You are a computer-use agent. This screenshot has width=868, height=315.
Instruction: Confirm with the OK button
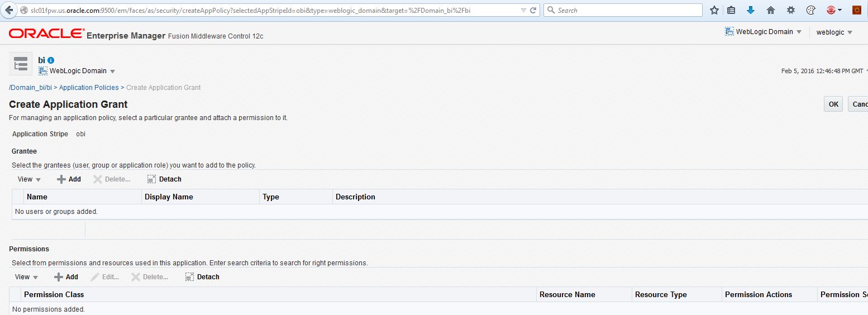pyautogui.click(x=833, y=104)
